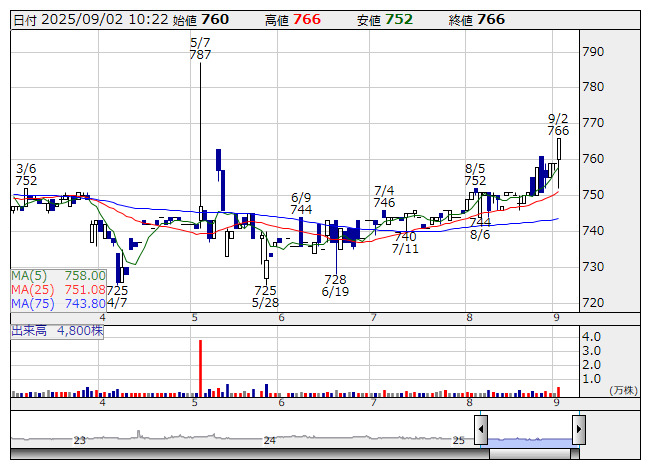Click the 725 5/28 low label
This screenshot has height=470, width=653.
[265, 296]
